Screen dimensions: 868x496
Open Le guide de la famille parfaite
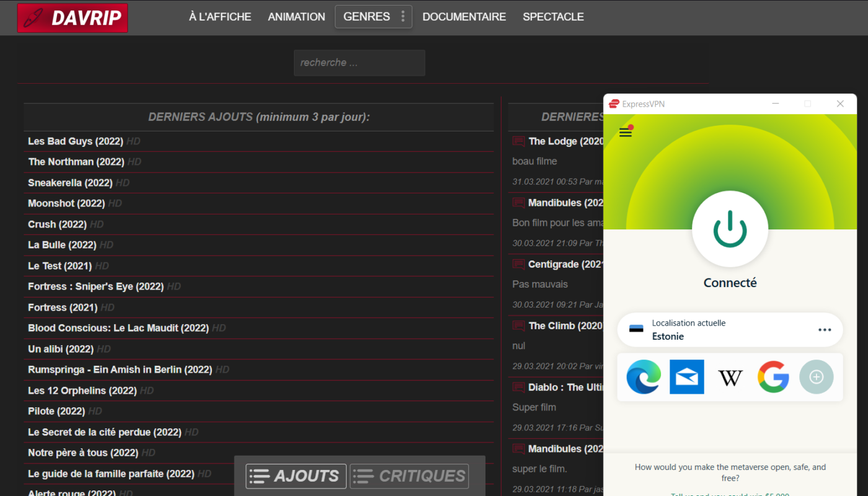(x=111, y=474)
